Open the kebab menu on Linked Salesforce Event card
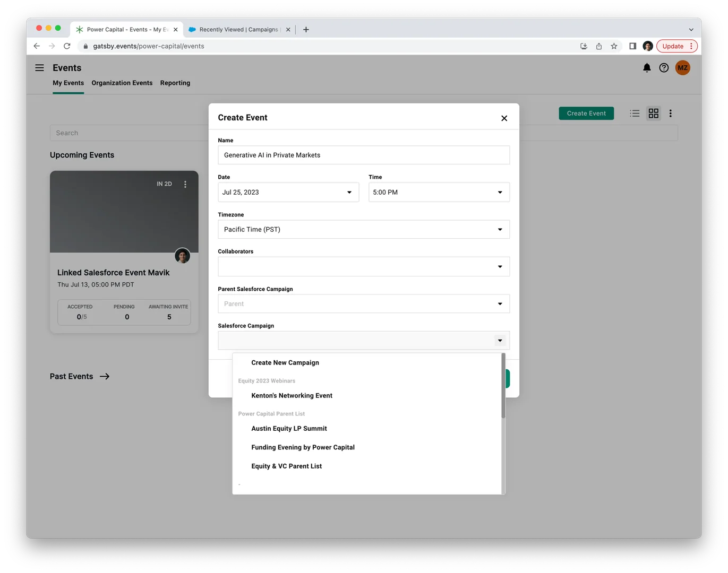This screenshot has height=573, width=728. [185, 184]
